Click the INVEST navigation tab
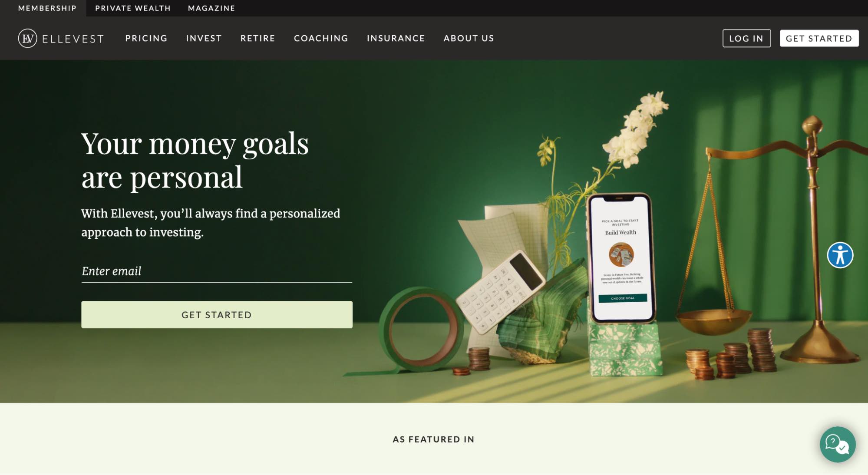 coord(204,38)
